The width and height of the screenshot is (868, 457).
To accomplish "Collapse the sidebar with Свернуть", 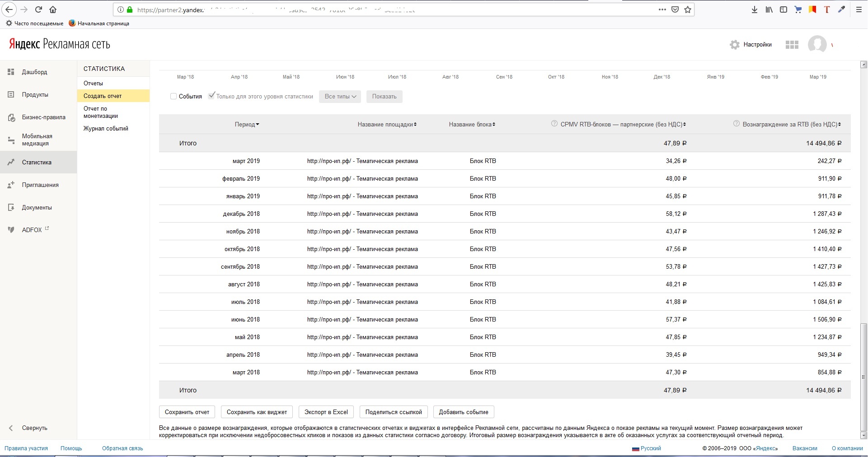I will click(28, 428).
